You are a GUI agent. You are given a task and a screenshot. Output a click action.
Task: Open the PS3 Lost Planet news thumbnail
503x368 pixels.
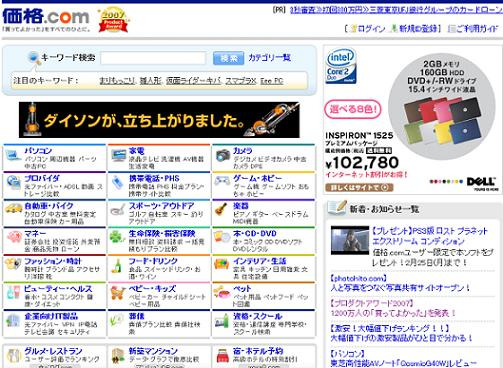(x=350, y=240)
